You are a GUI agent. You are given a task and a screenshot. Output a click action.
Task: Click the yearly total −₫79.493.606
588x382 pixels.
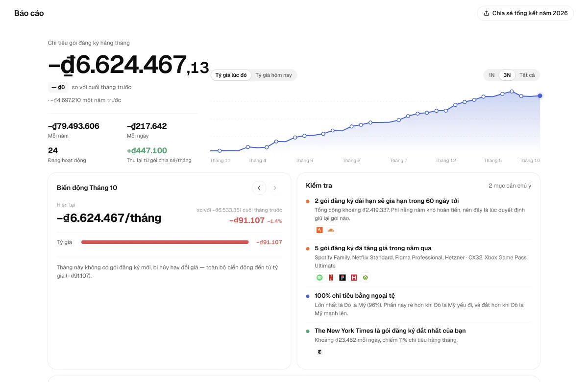coord(73,126)
